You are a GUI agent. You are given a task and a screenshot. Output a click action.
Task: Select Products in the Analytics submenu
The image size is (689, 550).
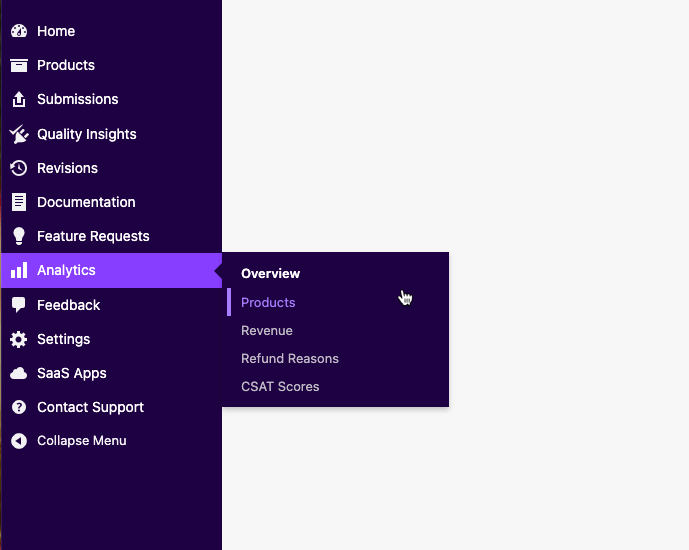(268, 302)
